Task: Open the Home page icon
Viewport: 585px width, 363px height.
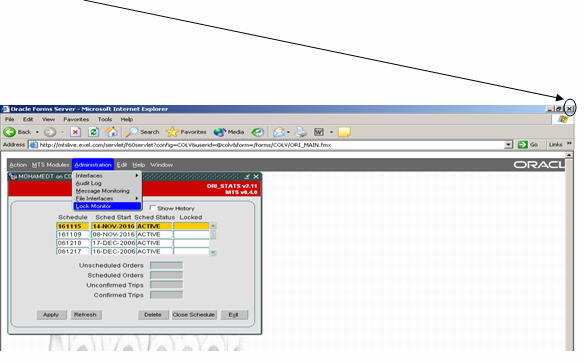Action: pos(111,132)
